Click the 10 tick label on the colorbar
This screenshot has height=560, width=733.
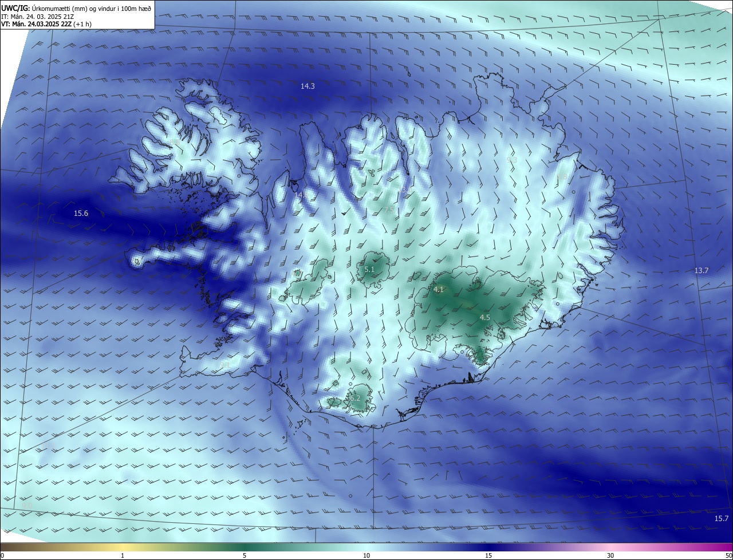(366, 555)
